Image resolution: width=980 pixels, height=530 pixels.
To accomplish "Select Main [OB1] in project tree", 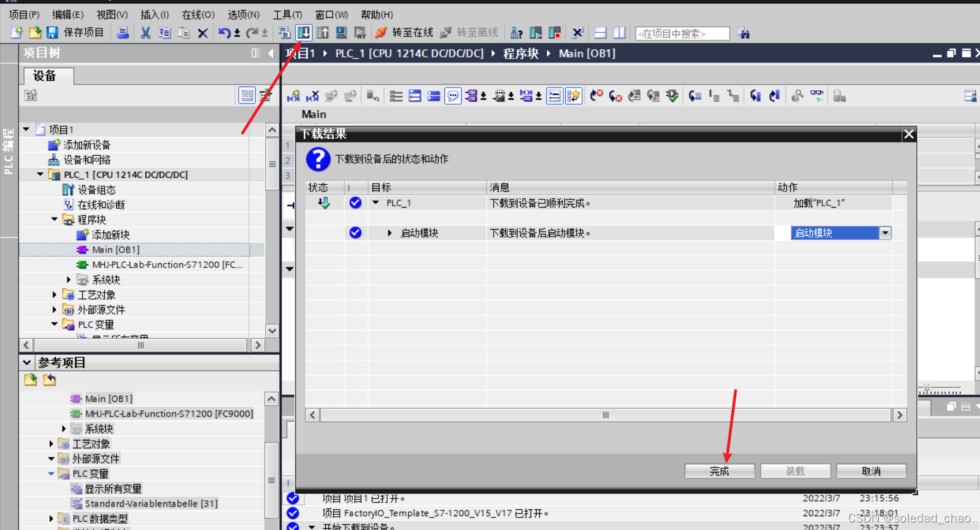I will click(x=116, y=249).
